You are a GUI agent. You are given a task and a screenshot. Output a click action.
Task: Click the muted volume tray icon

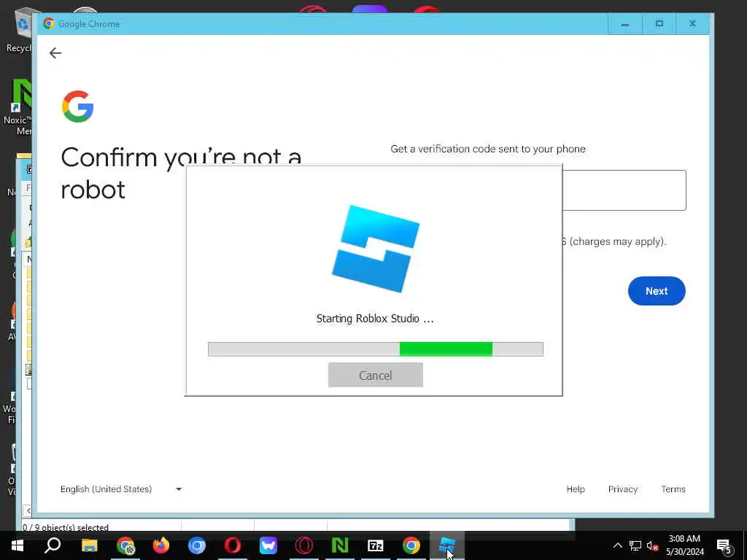coord(652,545)
